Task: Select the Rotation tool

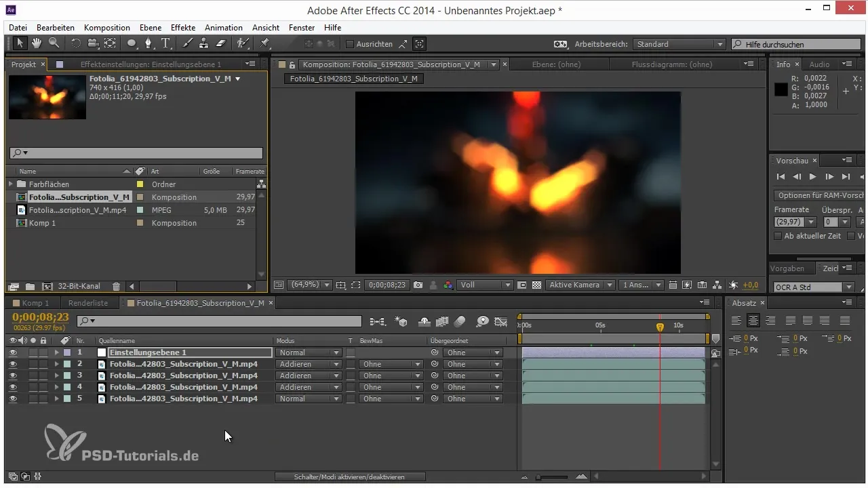Action: pyautogui.click(x=75, y=43)
